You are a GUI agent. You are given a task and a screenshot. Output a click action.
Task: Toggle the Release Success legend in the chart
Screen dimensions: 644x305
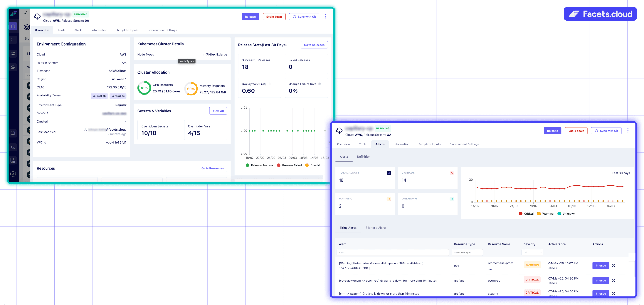(259, 166)
